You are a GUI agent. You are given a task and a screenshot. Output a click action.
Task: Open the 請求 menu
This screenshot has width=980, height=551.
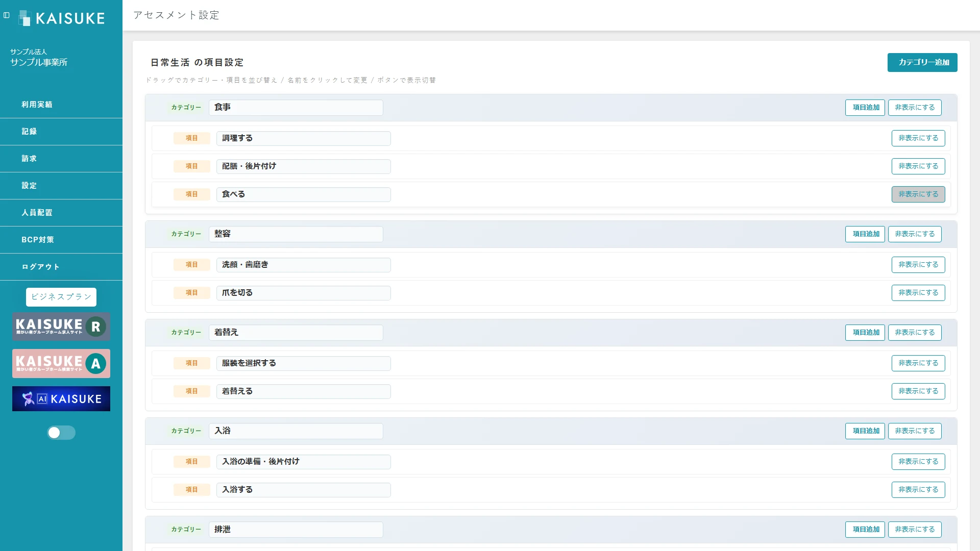tap(61, 159)
